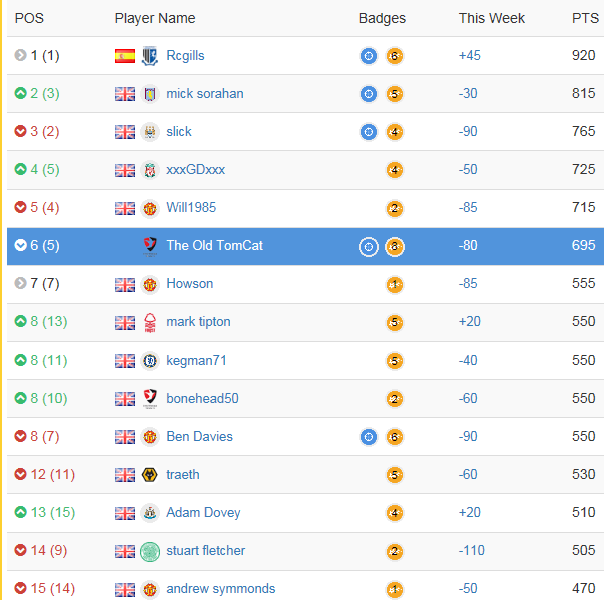Click the blue badge on Ben Davies' row
The width and height of the screenshot is (604, 600).
[369, 437]
